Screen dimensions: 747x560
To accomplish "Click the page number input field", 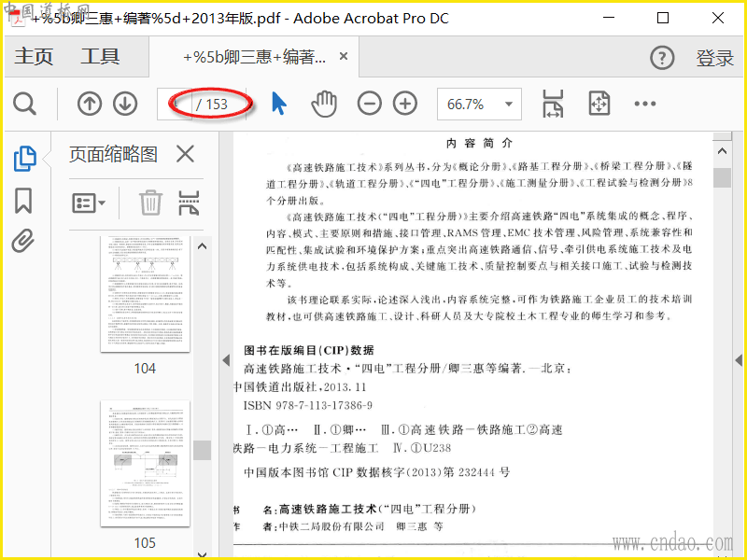I will [x=175, y=104].
